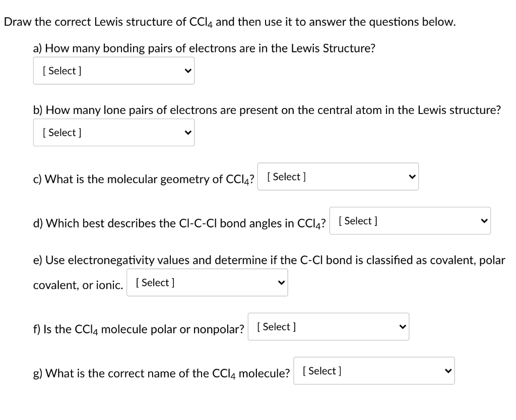This screenshot has height=420, width=516.
Task: Open the CCl4 molecule name dropdown
Action: [x=374, y=370]
